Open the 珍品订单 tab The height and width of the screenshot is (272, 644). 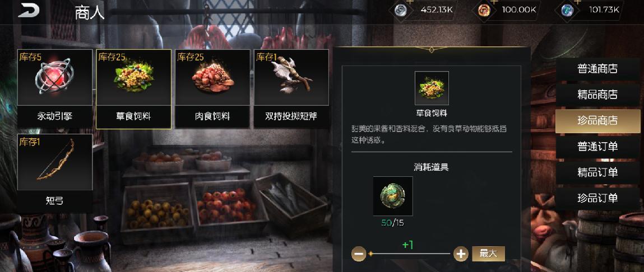pyautogui.click(x=597, y=198)
